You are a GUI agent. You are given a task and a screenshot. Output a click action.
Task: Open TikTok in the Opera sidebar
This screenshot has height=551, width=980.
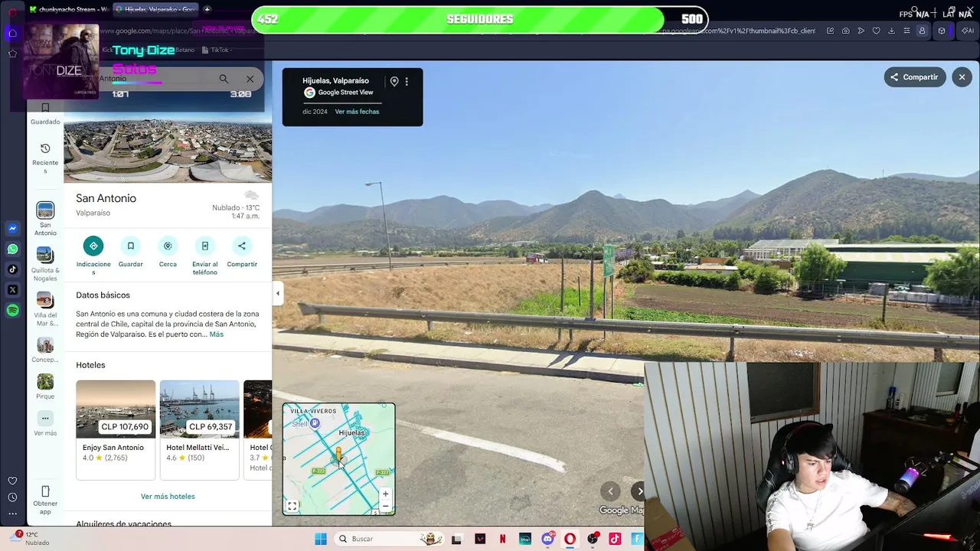pyautogui.click(x=13, y=269)
